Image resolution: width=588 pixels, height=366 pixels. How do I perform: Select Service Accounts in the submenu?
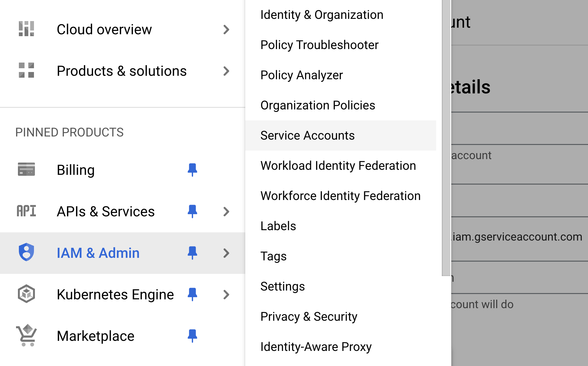tap(341, 136)
